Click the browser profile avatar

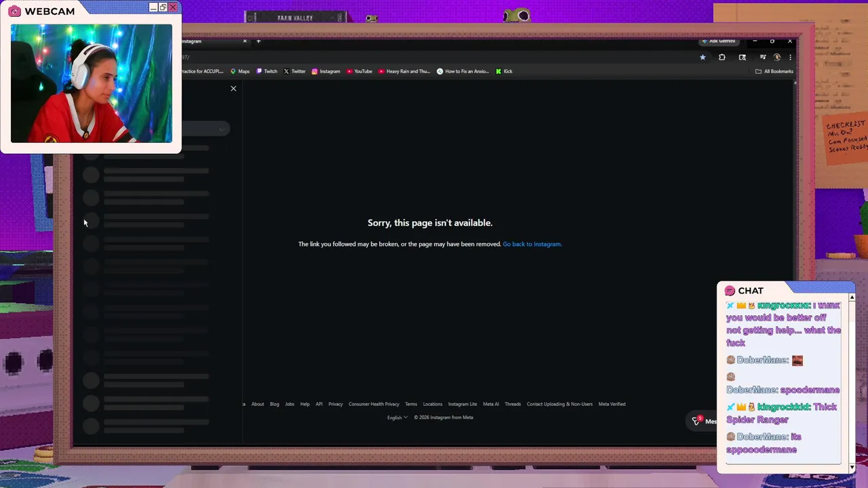[x=777, y=58]
